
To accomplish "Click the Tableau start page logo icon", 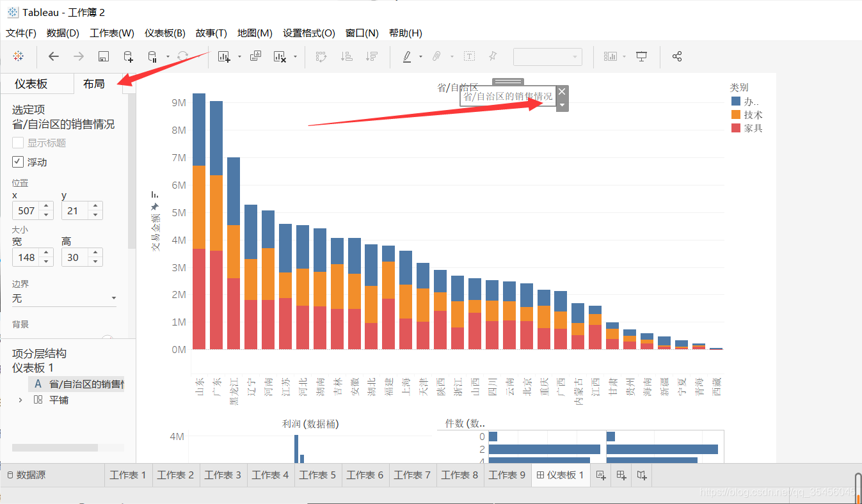I will coord(19,56).
